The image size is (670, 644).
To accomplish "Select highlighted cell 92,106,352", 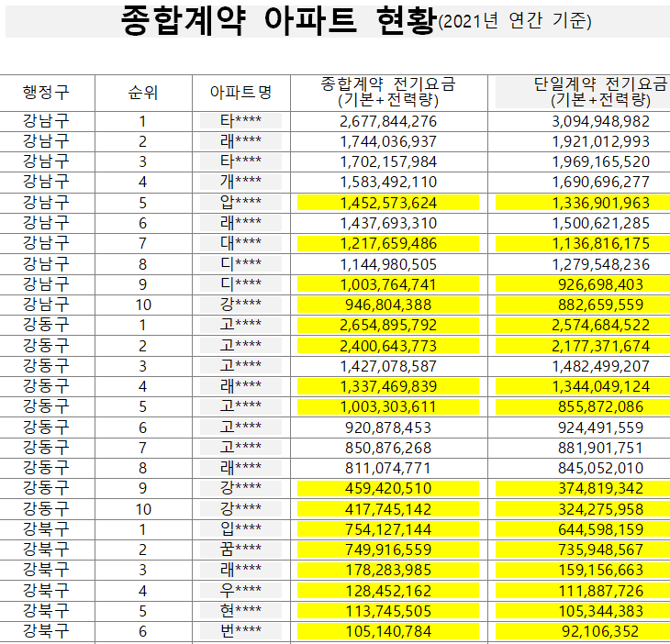I will click(x=583, y=631).
